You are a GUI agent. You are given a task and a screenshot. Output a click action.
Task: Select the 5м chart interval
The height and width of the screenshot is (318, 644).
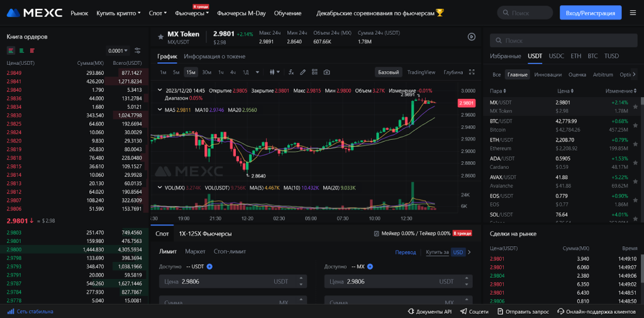[x=176, y=72]
